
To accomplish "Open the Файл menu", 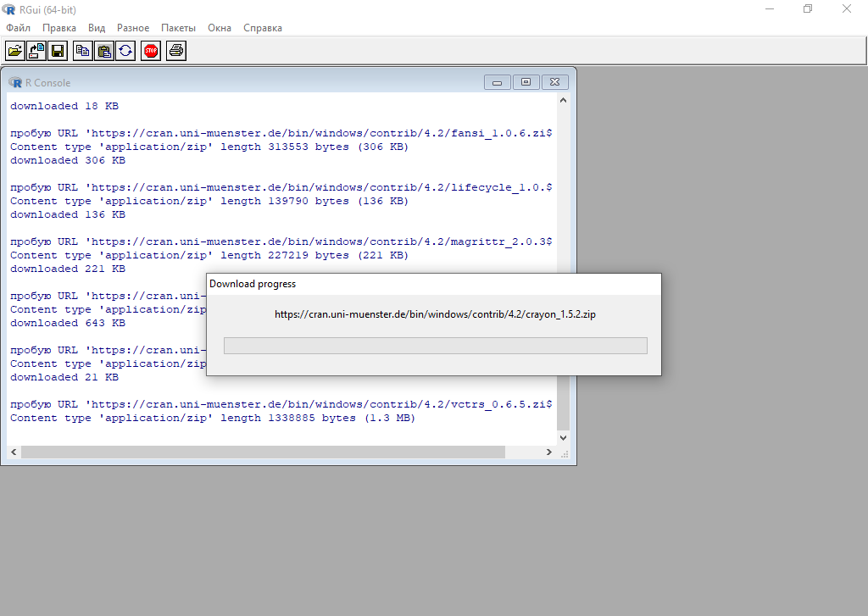I will (x=18, y=28).
